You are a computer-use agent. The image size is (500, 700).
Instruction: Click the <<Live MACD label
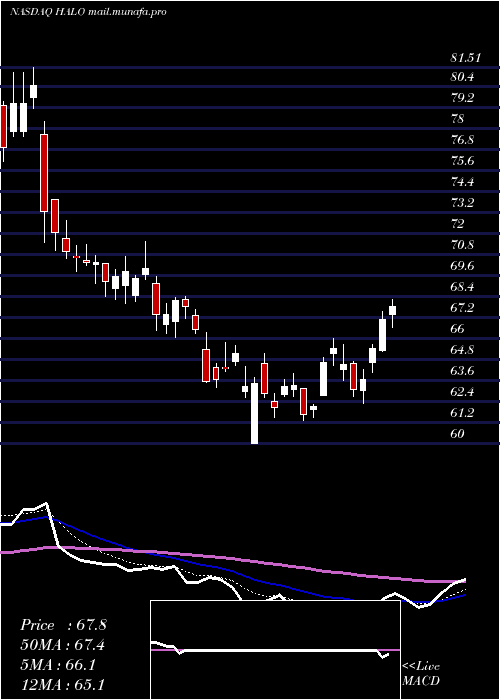421,674
